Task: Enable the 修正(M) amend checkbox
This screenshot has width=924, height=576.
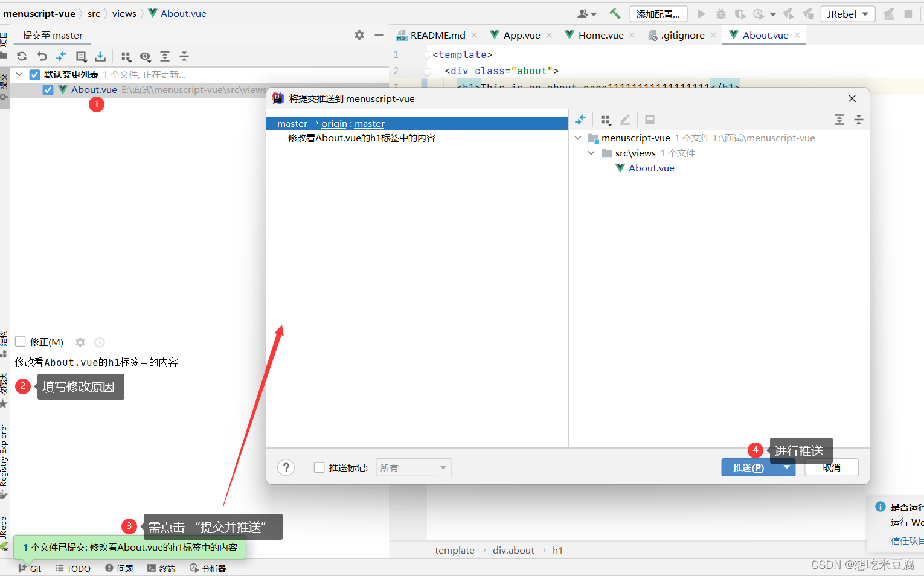Action: 20,342
